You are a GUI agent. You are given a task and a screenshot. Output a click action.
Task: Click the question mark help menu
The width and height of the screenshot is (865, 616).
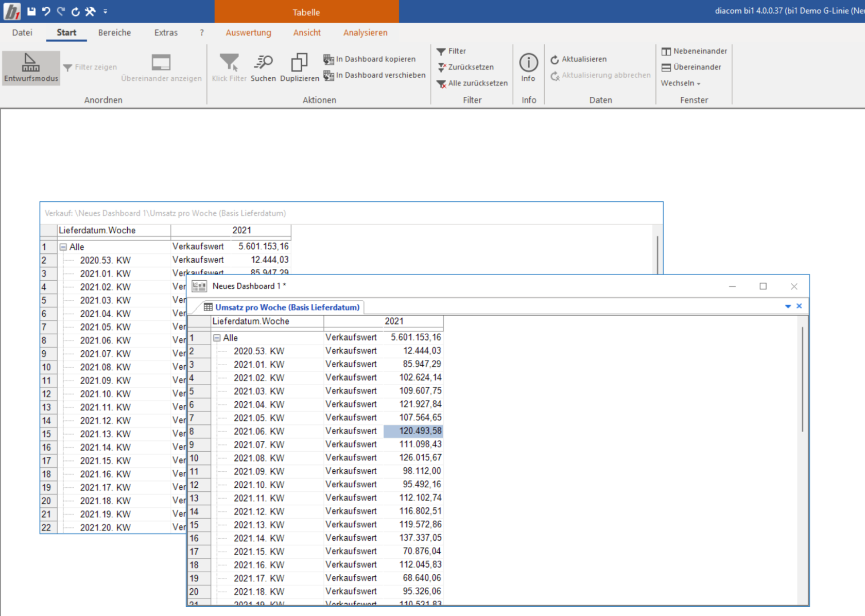point(202,32)
